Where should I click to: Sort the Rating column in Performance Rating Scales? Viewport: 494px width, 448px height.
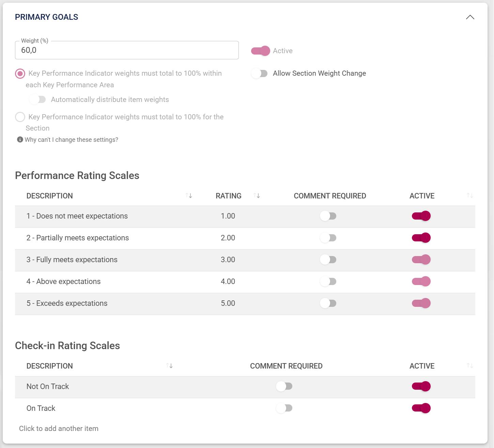click(x=257, y=195)
